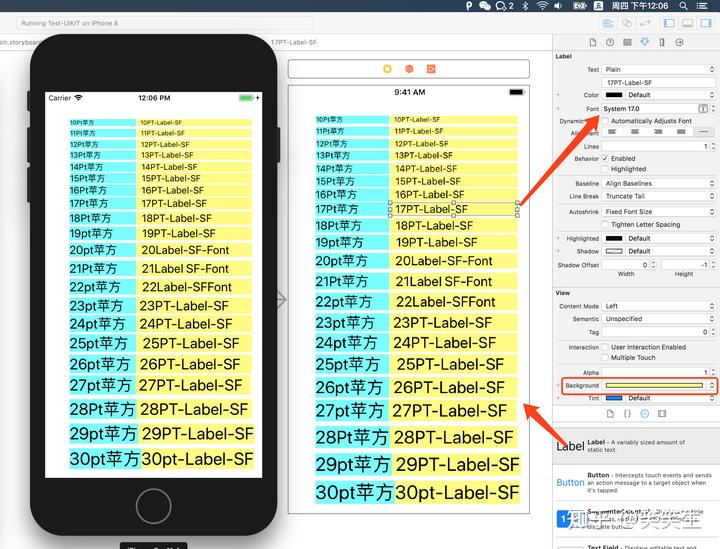Screen dimensions: 720x549
Task: Open the Shadow Default dropdown
Action: click(x=670, y=251)
